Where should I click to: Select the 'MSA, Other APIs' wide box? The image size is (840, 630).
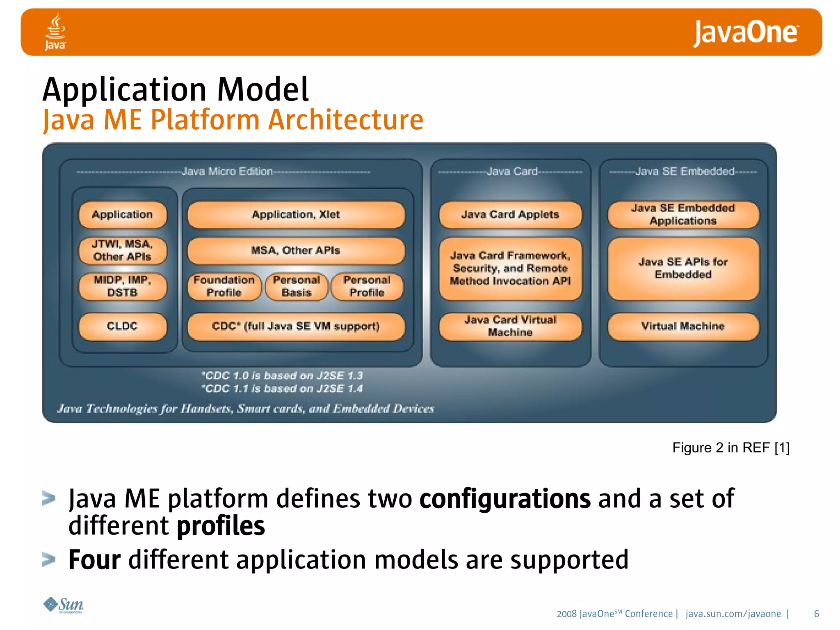296,250
